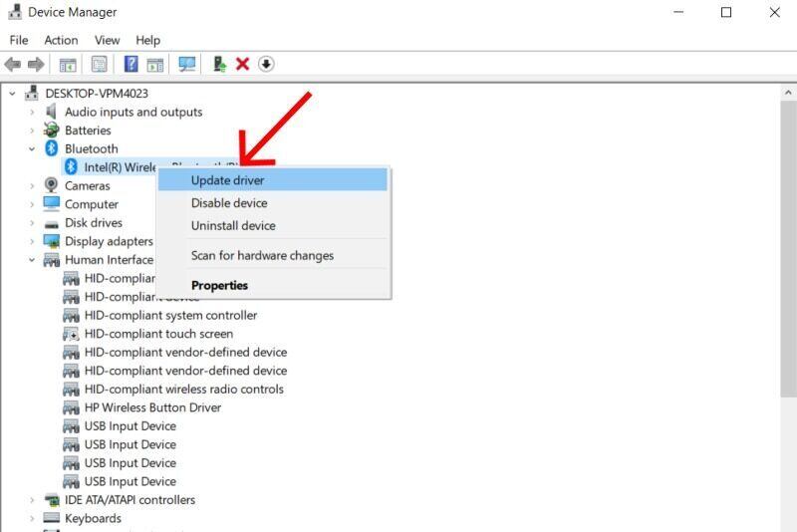Image resolution: width=797 pixels, height=532 pixels.
Task: Click the keyboard icon next to Keyboards
Action: point(52,518)
